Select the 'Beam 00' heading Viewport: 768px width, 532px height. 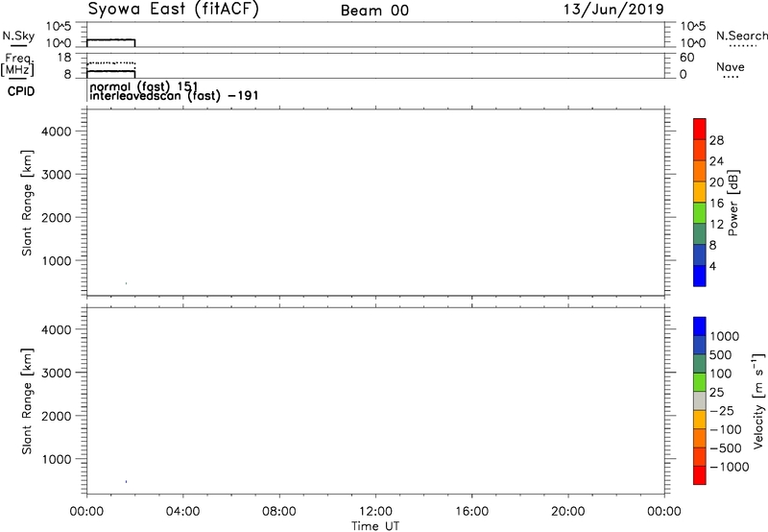tap(374, 11)
